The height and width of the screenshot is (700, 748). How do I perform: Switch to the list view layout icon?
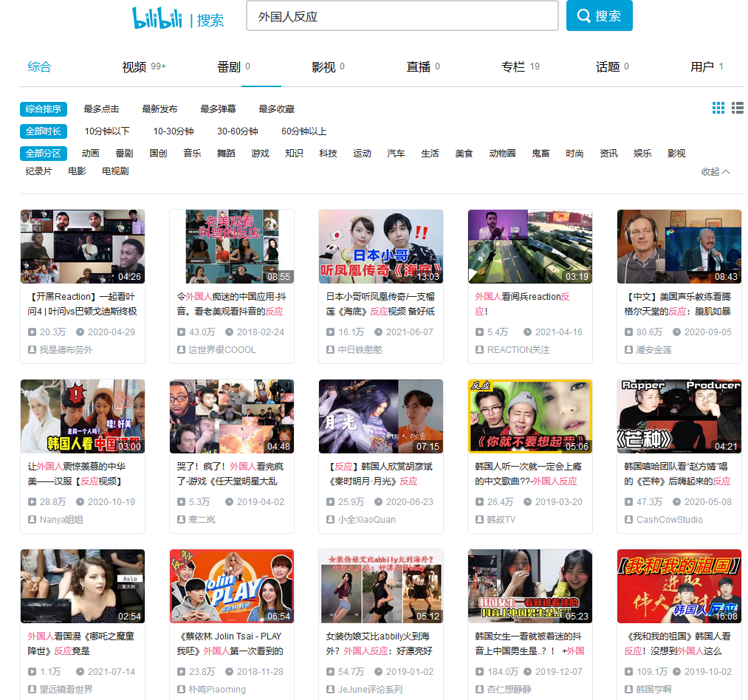pos(737,108)
